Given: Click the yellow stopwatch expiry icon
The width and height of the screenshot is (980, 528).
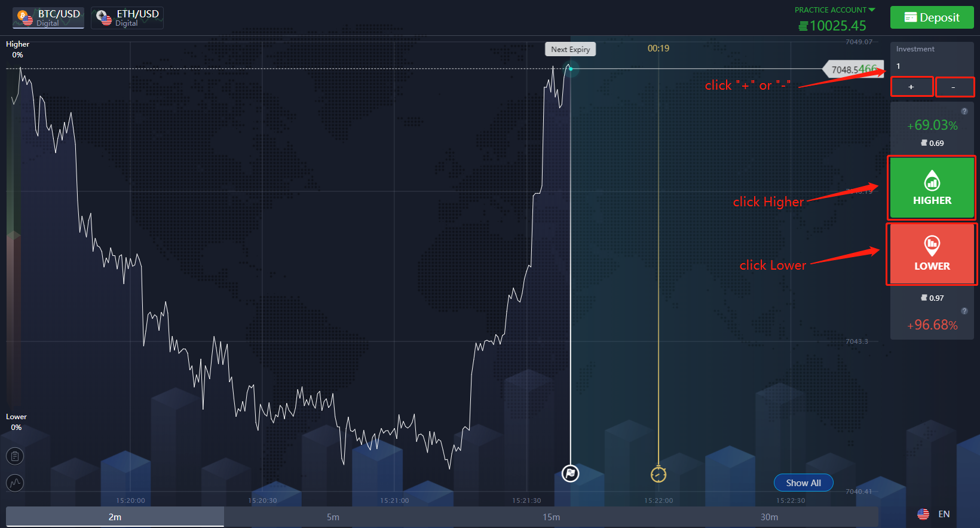Looking at the screenshot, I should point(659,474).
